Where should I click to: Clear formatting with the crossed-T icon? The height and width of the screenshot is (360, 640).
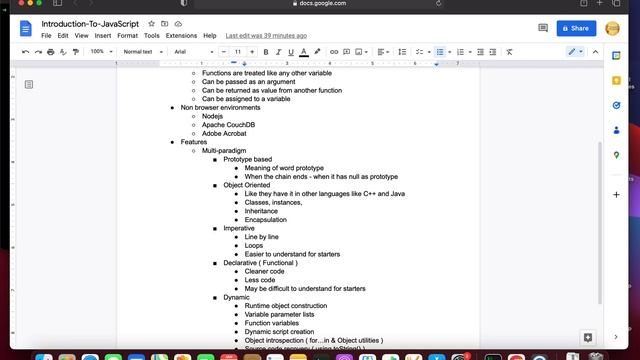(509, 52)
